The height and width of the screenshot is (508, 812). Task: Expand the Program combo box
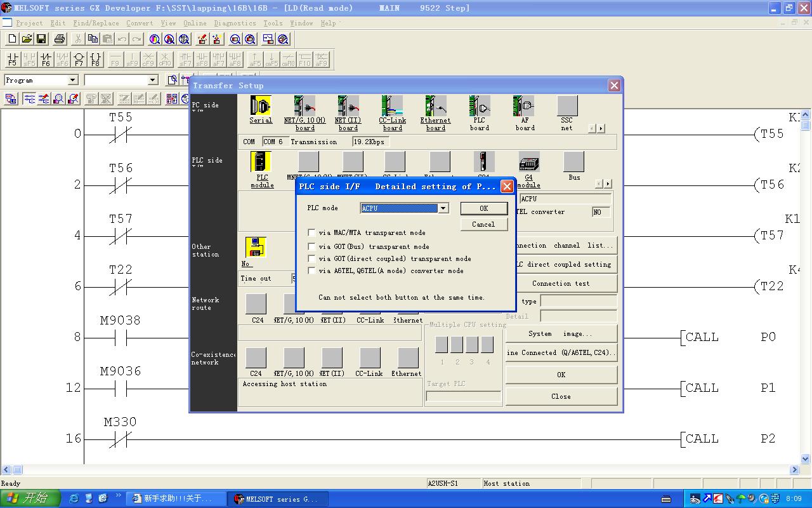click(x=72, y=80)
